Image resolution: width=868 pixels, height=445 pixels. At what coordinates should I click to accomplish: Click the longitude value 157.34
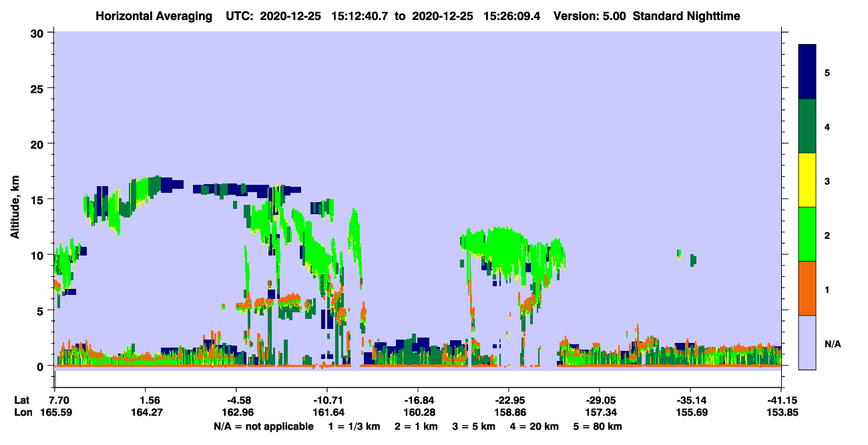(x=601, y=412)
